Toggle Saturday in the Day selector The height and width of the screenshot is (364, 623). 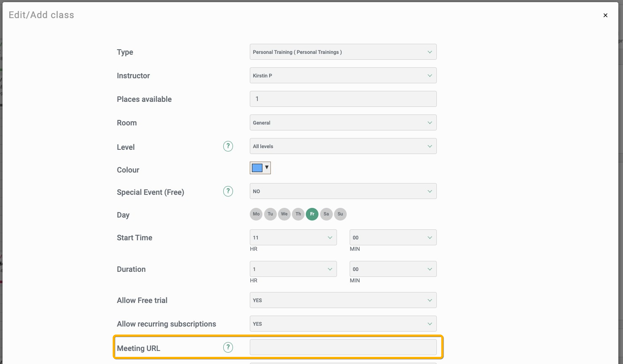click(x=326, y=214)
